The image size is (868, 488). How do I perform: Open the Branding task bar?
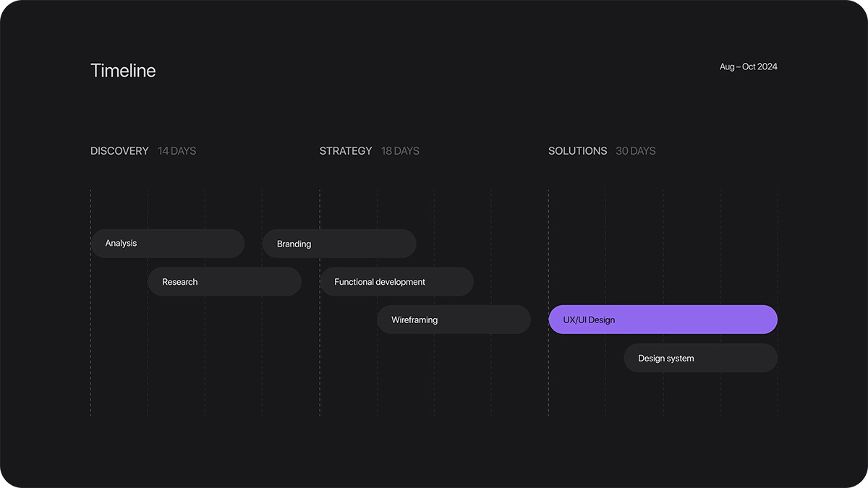(339, 244)
